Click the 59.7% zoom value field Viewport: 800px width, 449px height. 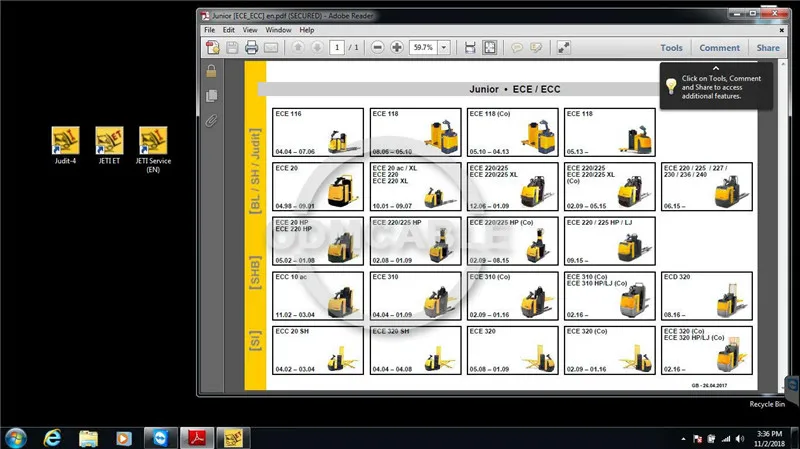pos(423,47)
